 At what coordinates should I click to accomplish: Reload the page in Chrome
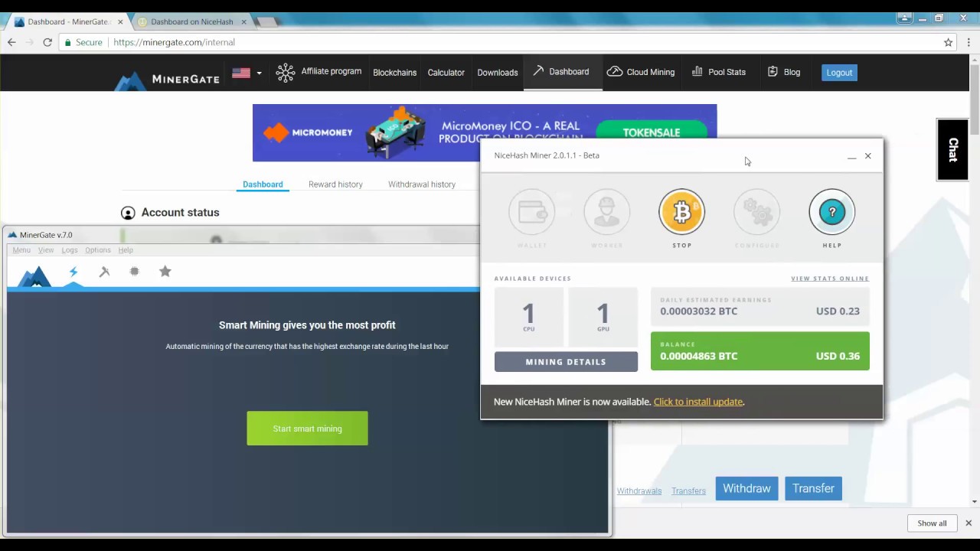(47, 42)
